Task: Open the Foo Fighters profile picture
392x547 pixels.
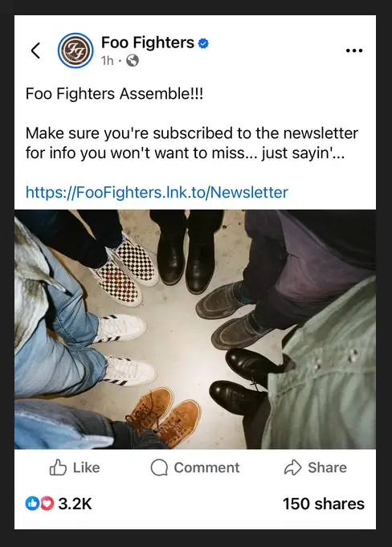Action: tap(76, 51)
